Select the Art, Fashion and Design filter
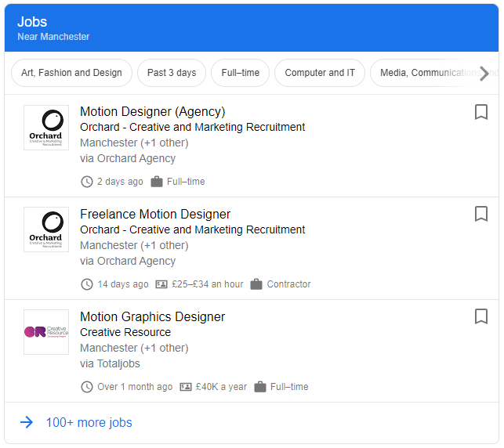The height and width of the screenshot is (448, 504). point(71,73)
